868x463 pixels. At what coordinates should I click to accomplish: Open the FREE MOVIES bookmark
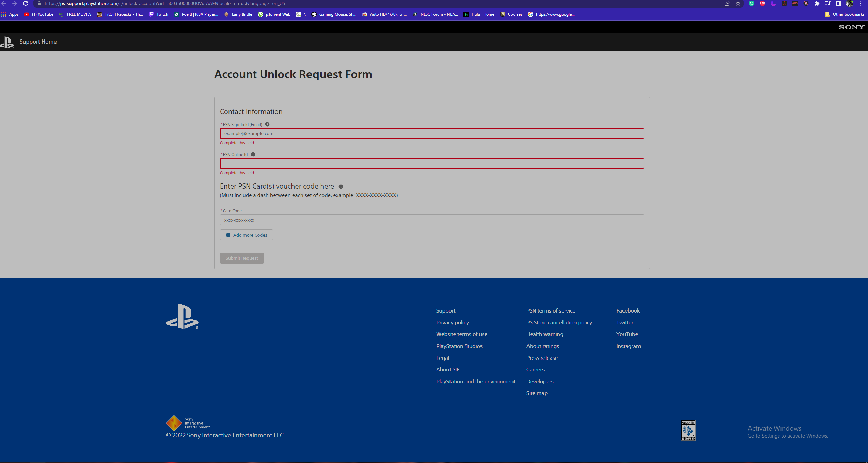(75, 14)
